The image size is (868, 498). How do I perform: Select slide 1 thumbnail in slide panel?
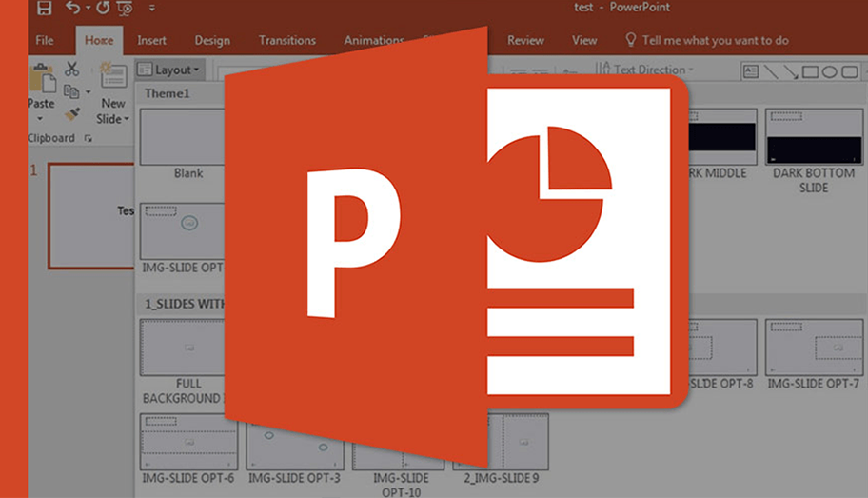tap(91, 216)
